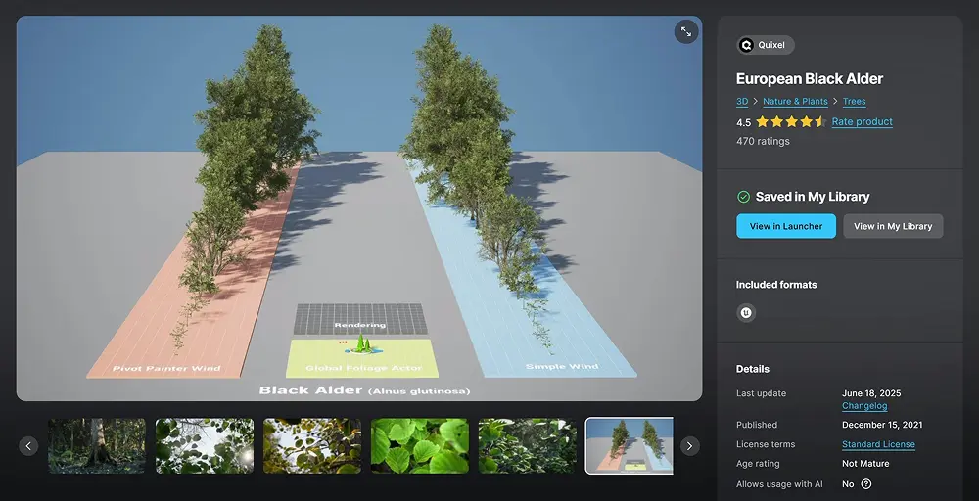Click the green Saved checkmark icon
Viewport: 980px width, 501px height.
tap(743, 197)
